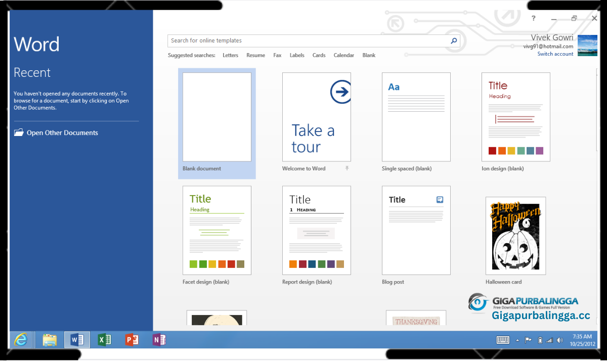Viewport: 607px width, 364px height.
Task: Open the network signal tray icon
Action: [550, 340]
